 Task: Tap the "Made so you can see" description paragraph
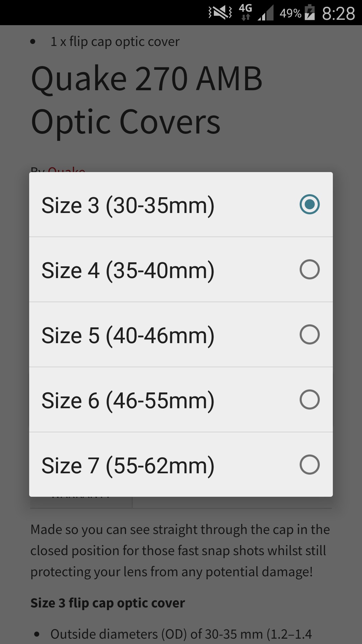point(180,550)
